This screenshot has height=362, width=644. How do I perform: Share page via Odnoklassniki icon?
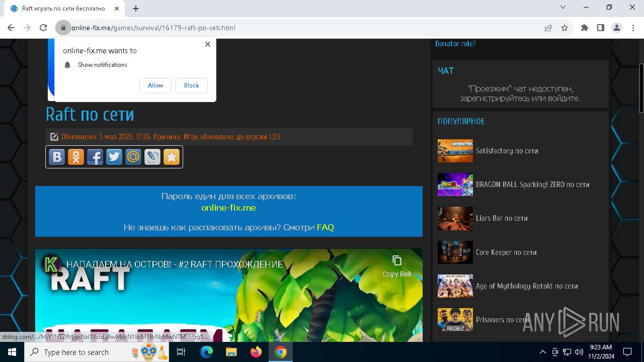(x=76, y=157)
